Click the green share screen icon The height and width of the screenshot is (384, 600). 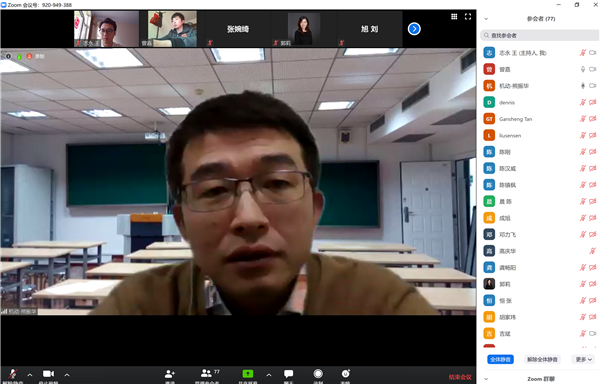point(248,374)
